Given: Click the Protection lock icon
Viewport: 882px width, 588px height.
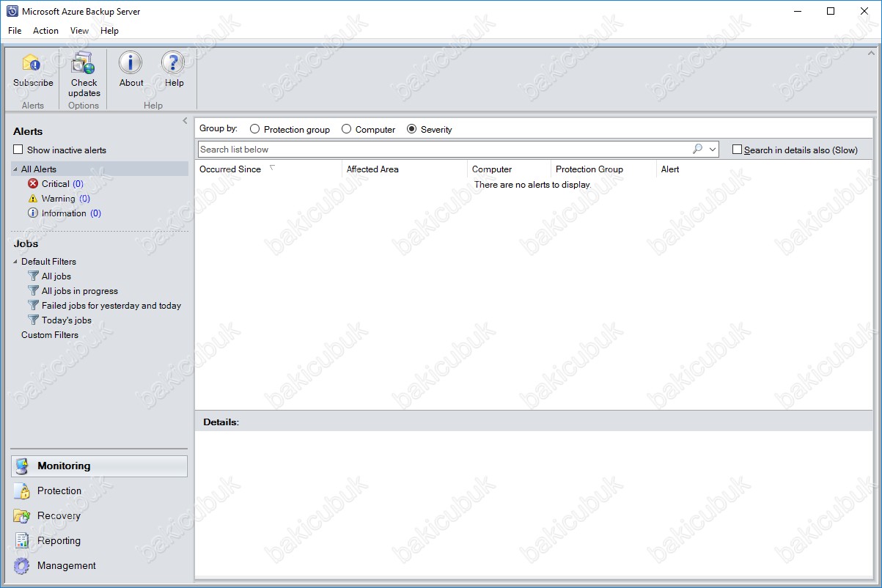Looking at the screenshot, I should click(22, 491).
